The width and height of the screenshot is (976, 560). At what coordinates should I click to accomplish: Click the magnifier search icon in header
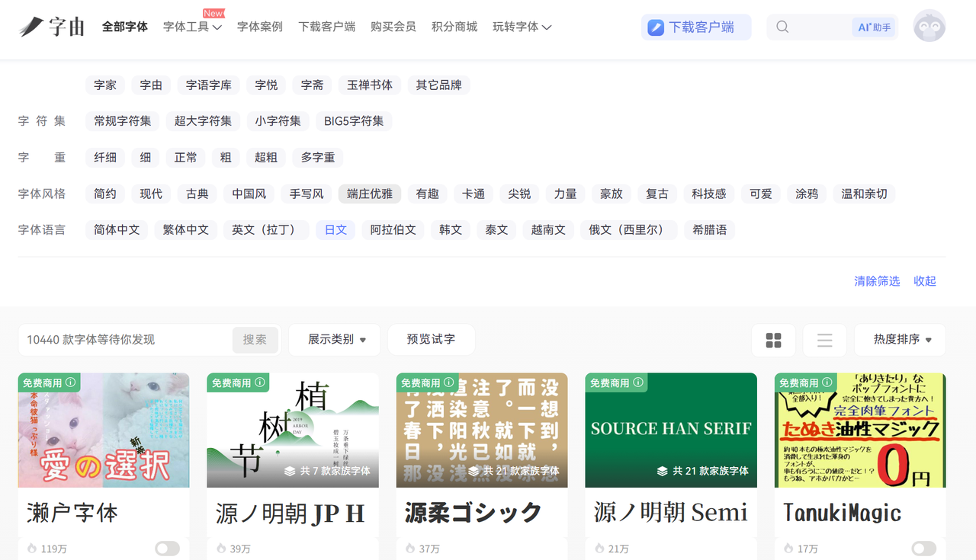[782, 27]
